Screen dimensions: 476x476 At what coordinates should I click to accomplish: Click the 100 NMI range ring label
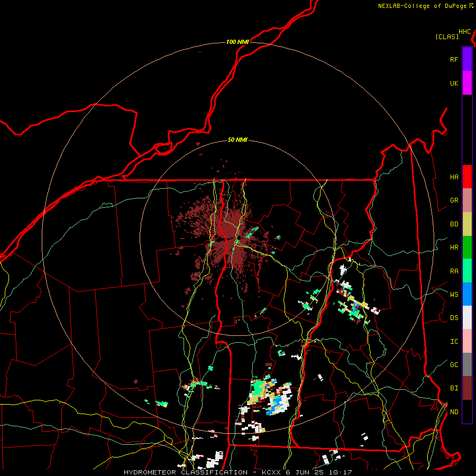(237, 42)
